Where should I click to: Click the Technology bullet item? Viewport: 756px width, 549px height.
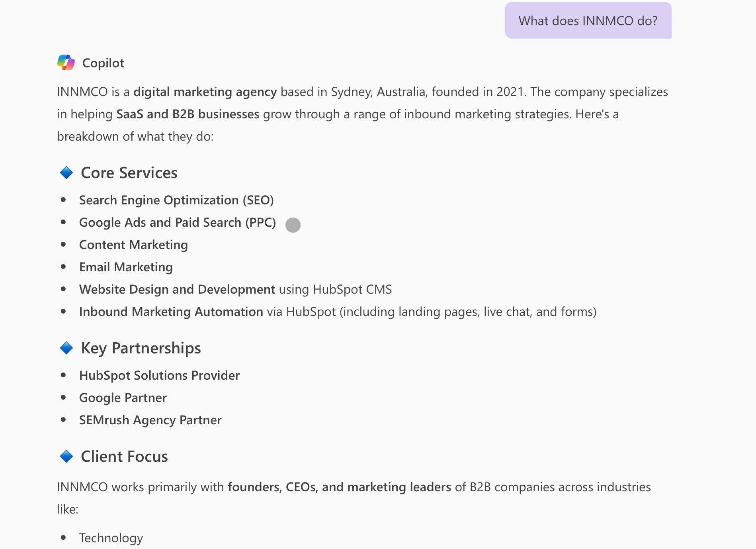111,538
